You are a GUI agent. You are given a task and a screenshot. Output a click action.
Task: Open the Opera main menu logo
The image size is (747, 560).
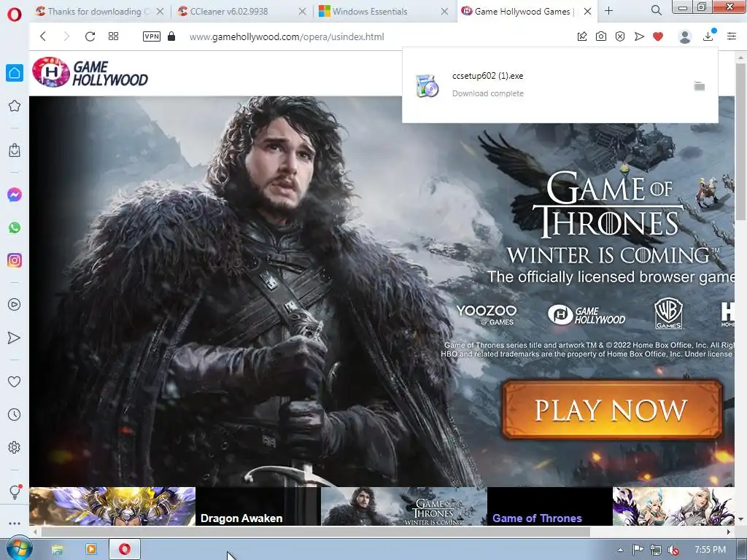pos(15,14)
